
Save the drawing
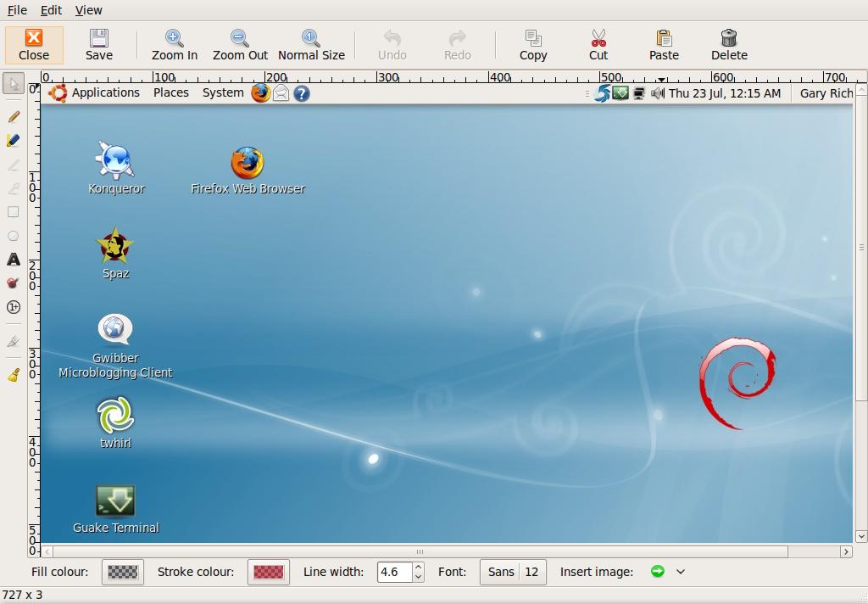[99, 45]
